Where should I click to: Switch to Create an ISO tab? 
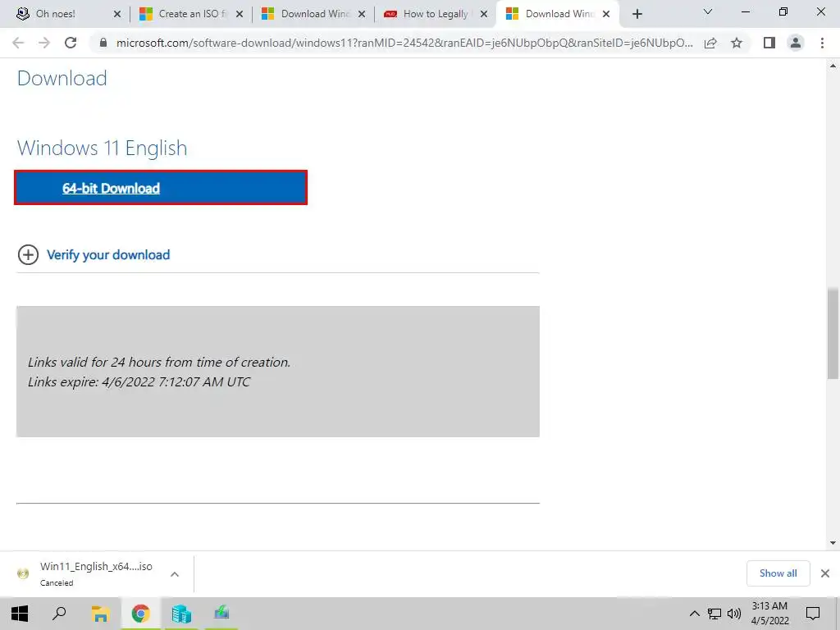[182, 14]
